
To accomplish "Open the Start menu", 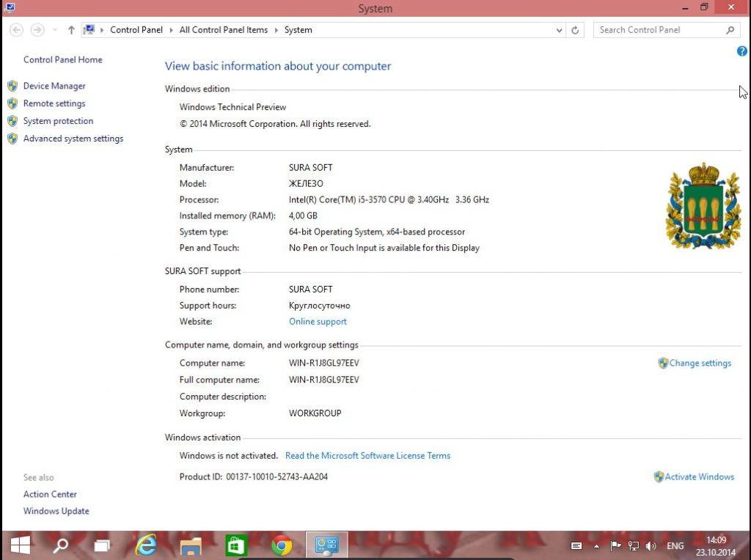I will point(20,545).
